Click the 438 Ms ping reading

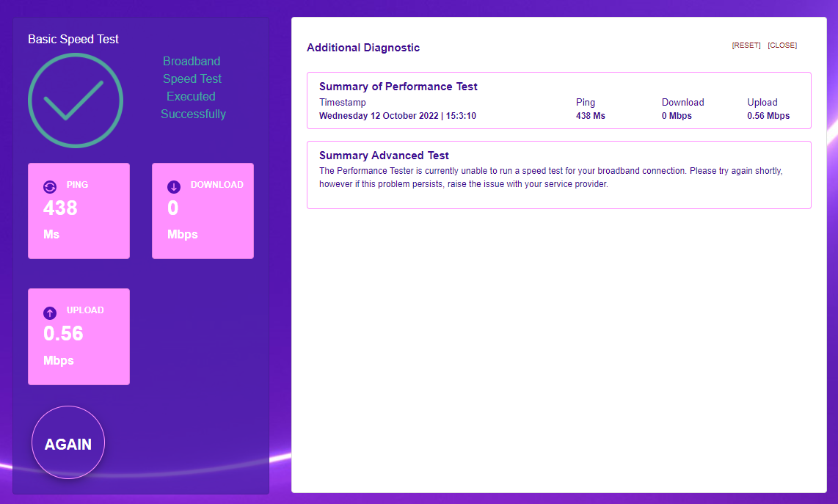click(x=591, y=115)
